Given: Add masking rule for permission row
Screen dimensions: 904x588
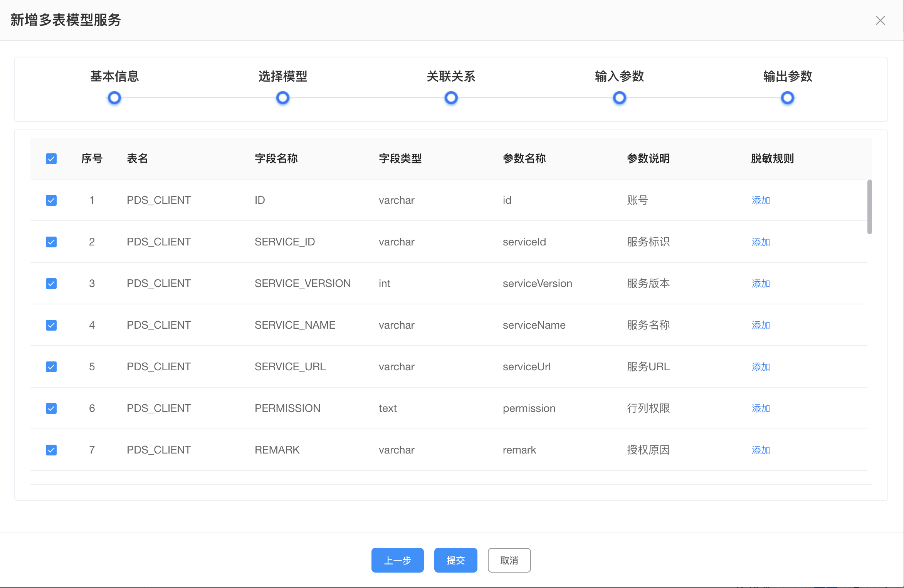Looking at the screenshot, I should [x=761, y=408].
